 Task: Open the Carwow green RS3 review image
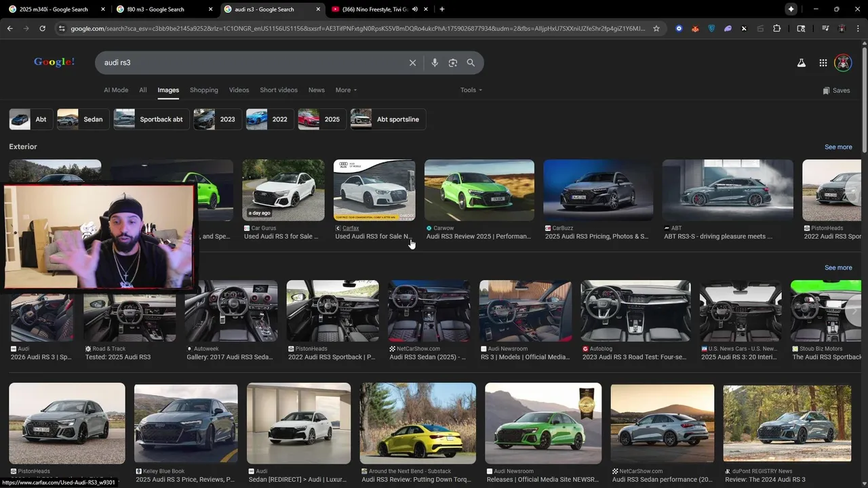pos(479,190)
